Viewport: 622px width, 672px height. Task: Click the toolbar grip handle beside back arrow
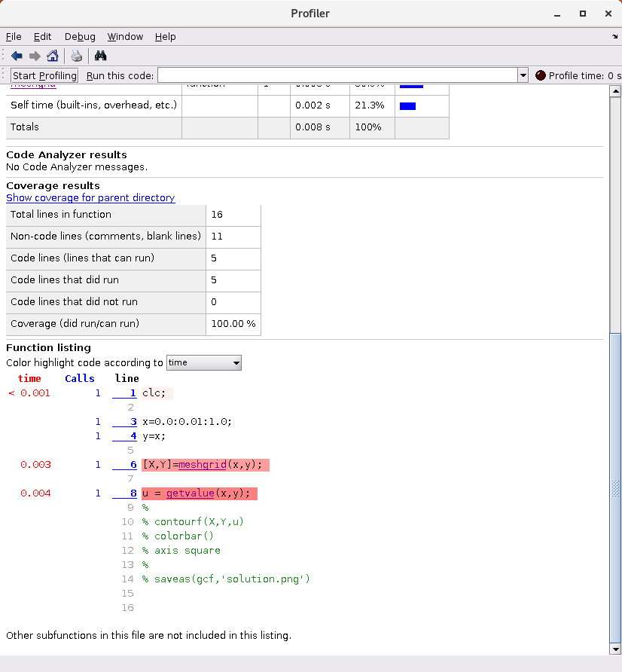click(x=4, y=56)
